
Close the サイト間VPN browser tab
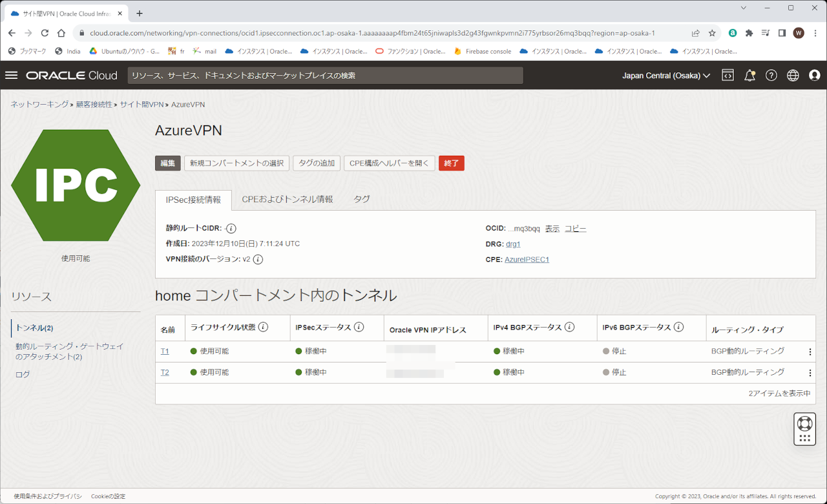[x=120, y=13]
